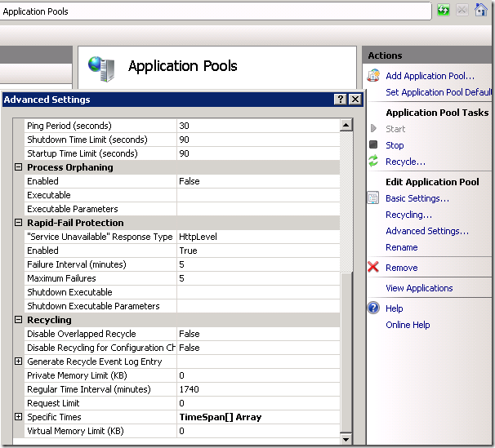The height and width of the screenshot is (448, 495).
Task: Open the Online Help link
Action: click(x=408, y=325)
